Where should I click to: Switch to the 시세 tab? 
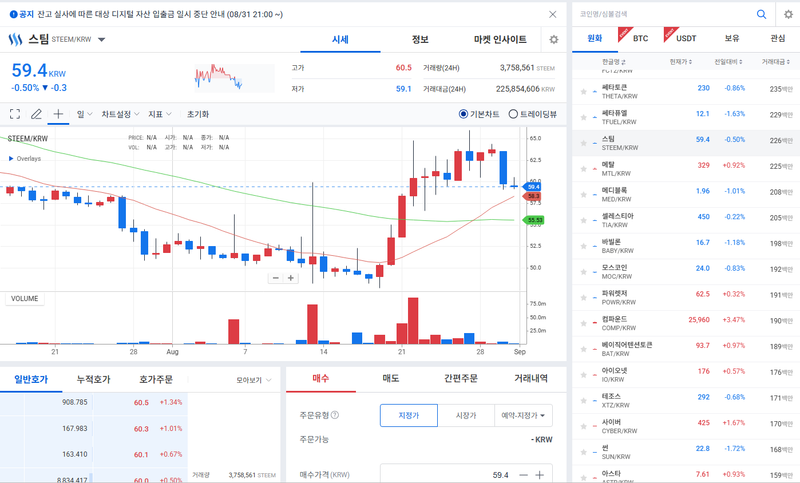click(340, 39)
